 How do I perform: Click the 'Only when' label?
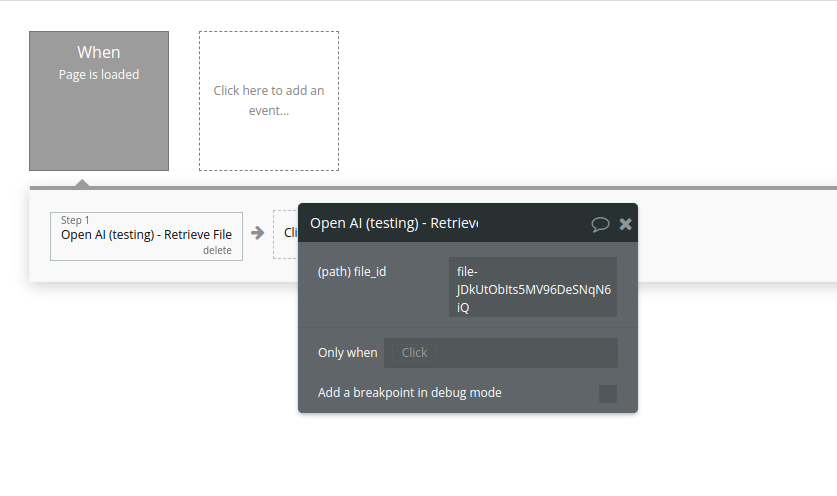click(348, 353)
